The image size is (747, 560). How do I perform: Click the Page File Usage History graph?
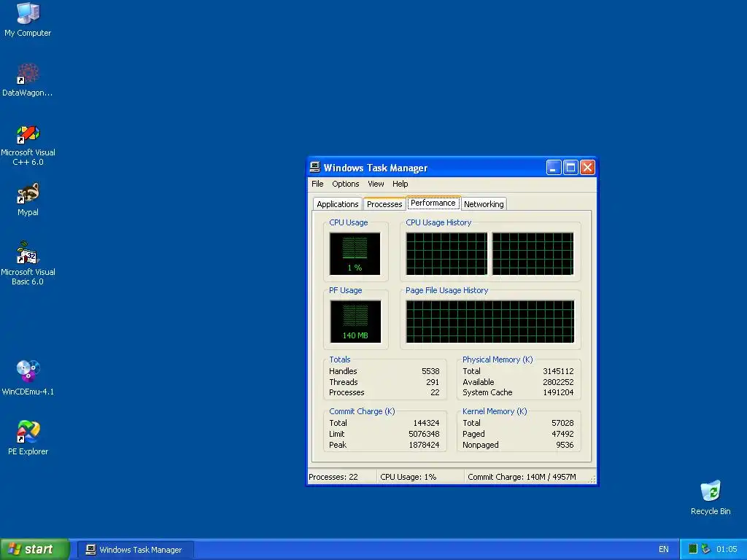pyautogui.click(x=490, y=322)
